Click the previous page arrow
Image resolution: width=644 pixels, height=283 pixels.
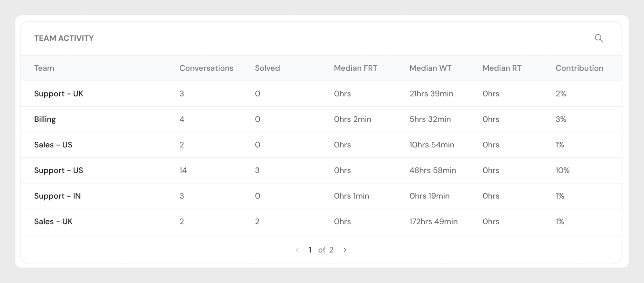click(297, 250)
